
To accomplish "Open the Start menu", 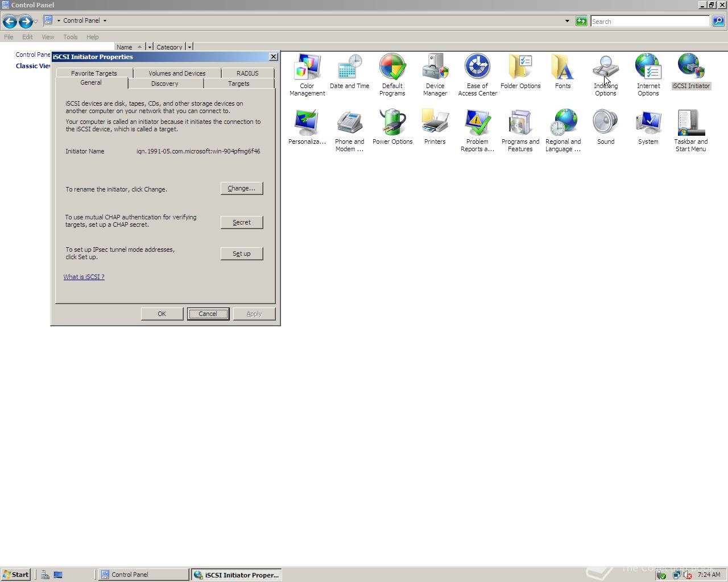I will 16,575.
